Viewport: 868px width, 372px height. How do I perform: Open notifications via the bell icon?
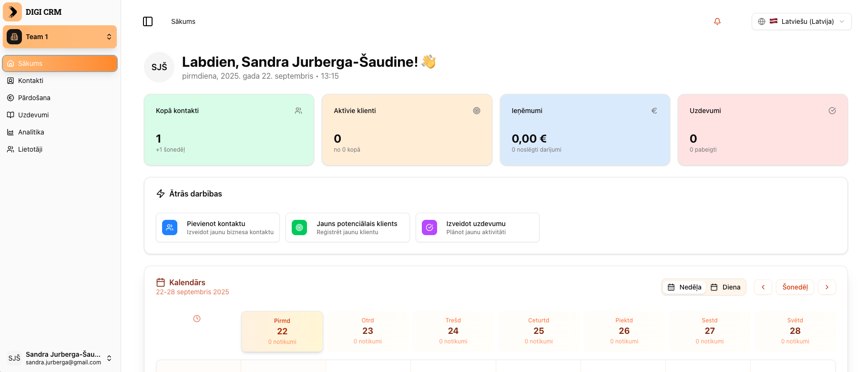717,21
